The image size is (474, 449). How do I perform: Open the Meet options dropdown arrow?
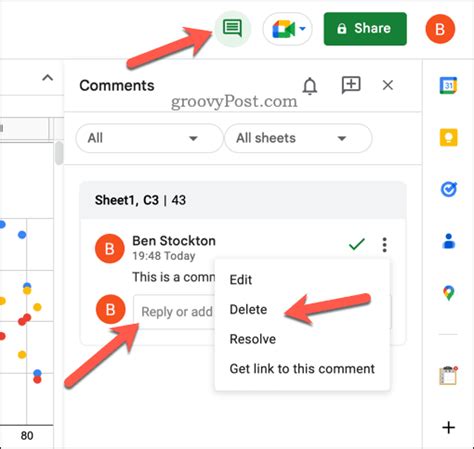click(303, 29)
